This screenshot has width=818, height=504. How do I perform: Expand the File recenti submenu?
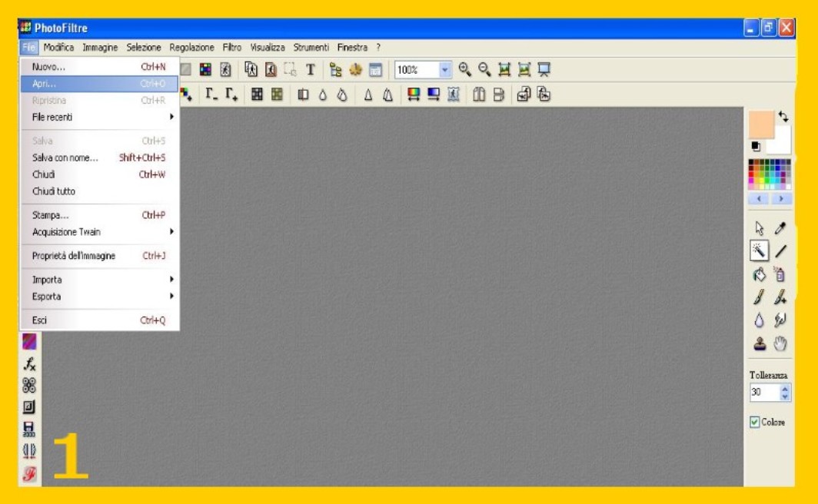coord(100,118)
